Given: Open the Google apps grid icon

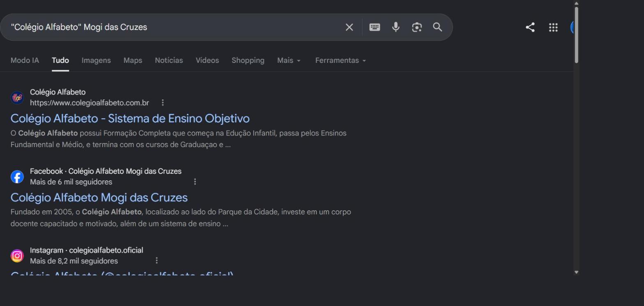Looking at the screenshot, I should coord(553,27).
